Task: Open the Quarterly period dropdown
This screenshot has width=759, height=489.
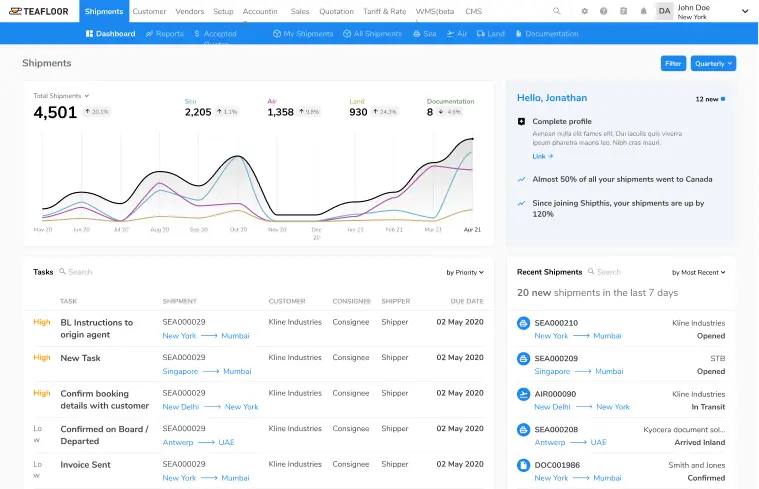Action: coord(714,63)
